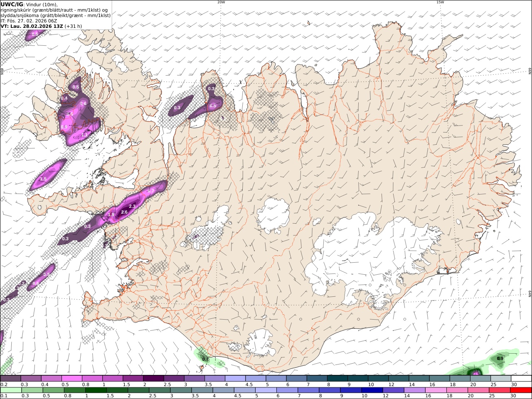The height and width of the screenshot is (399, 532).
Task: Click the grey-teal snow swatch between 16 and 18
Action: point(439,378)
